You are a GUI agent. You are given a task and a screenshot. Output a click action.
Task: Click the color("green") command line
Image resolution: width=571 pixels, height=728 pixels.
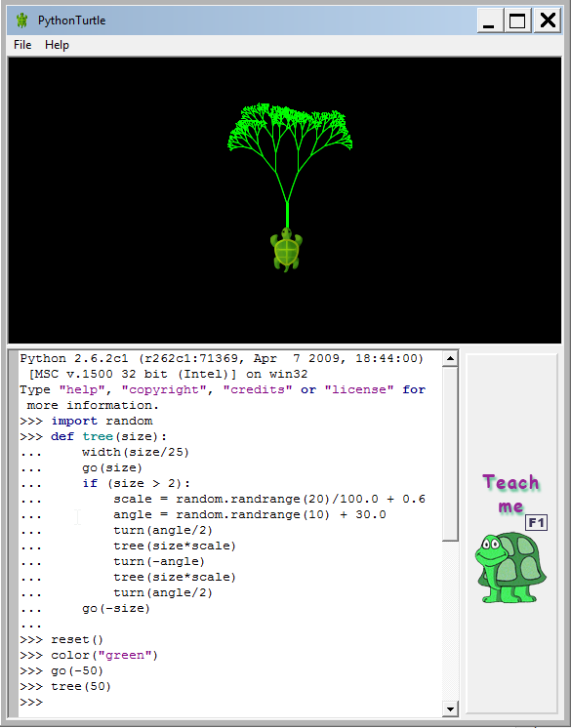pyautogui.click(x=89, y=655)
